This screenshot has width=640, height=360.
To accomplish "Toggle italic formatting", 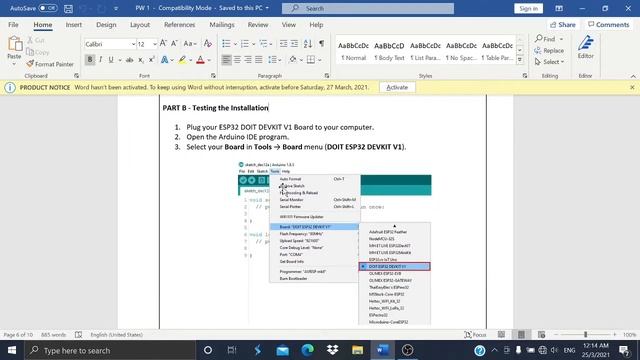I will pos(100,60).
